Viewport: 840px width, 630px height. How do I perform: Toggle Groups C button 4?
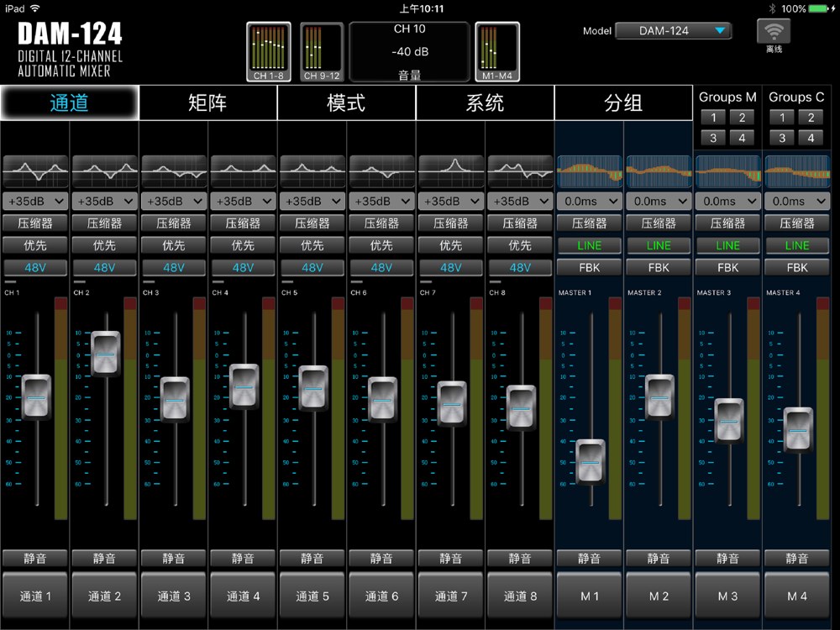[811, 138]
